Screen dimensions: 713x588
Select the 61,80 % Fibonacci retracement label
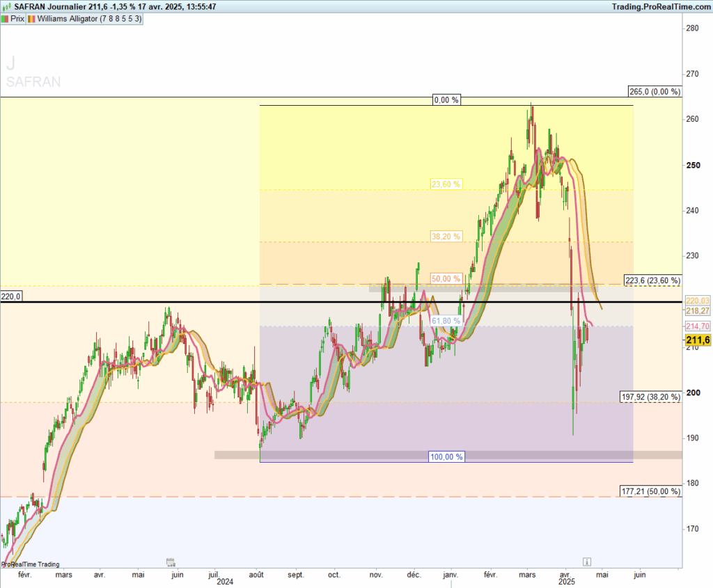click(446, 321)
